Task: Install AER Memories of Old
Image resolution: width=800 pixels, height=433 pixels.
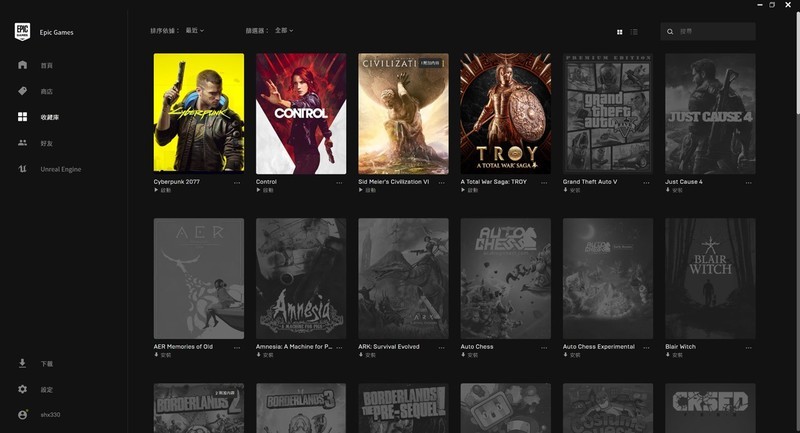Action: tap(162, 355)
